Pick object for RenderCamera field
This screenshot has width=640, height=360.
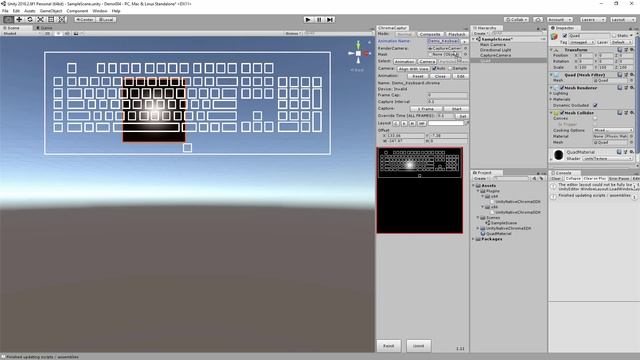(465, 48)
